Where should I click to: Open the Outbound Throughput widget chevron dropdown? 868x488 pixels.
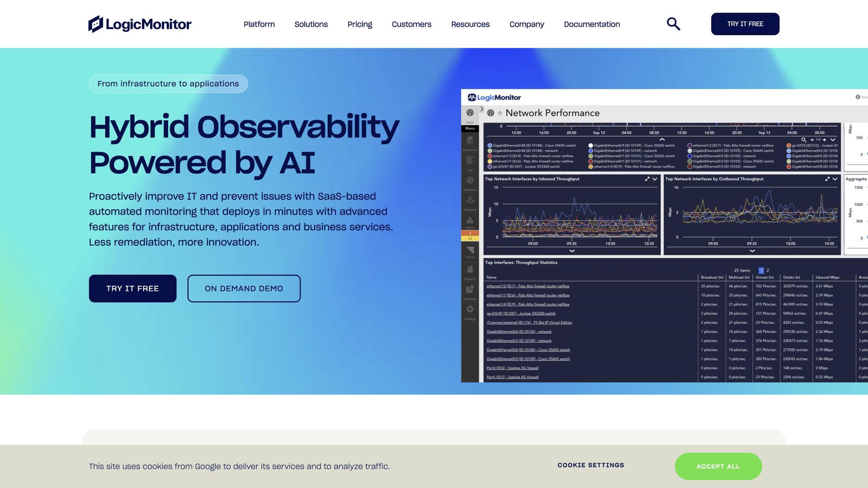point(835,179)
